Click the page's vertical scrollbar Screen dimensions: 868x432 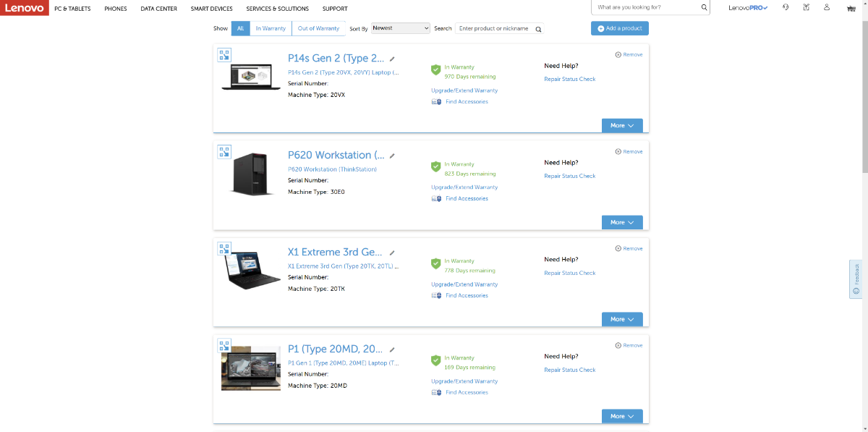pos(864,94)
